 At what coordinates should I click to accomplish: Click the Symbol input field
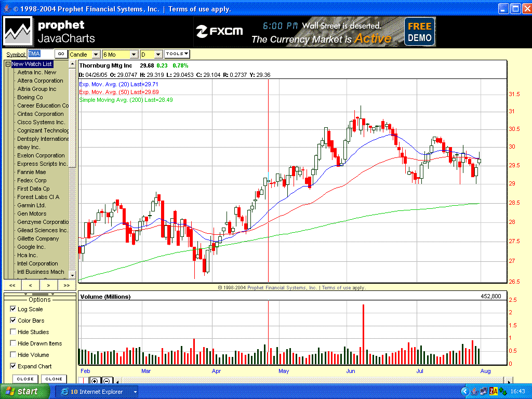point(41,54)
